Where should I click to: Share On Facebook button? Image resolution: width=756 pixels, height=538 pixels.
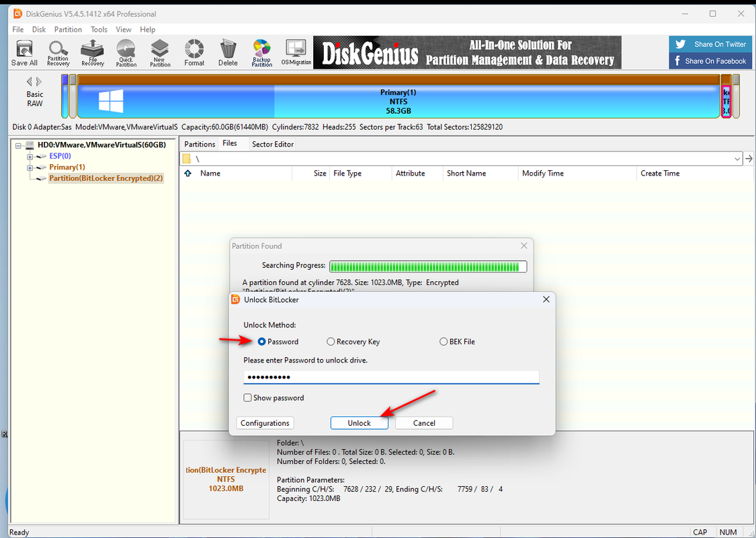(x=710, y=61)
